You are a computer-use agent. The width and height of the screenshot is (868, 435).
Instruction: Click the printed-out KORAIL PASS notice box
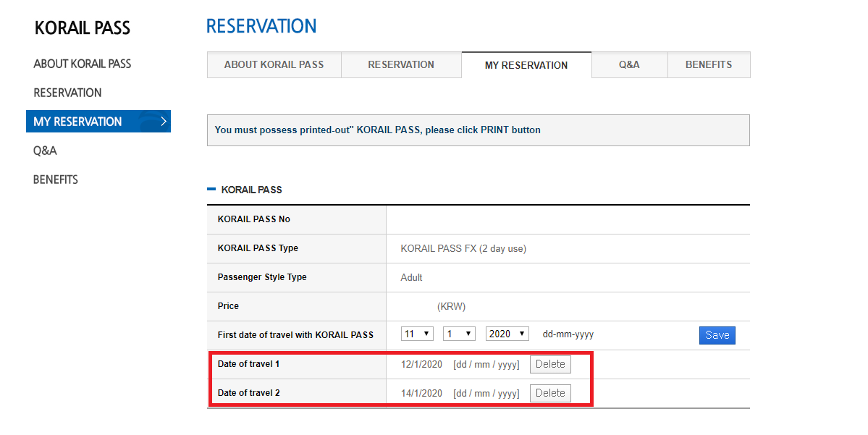click(478, 130)
